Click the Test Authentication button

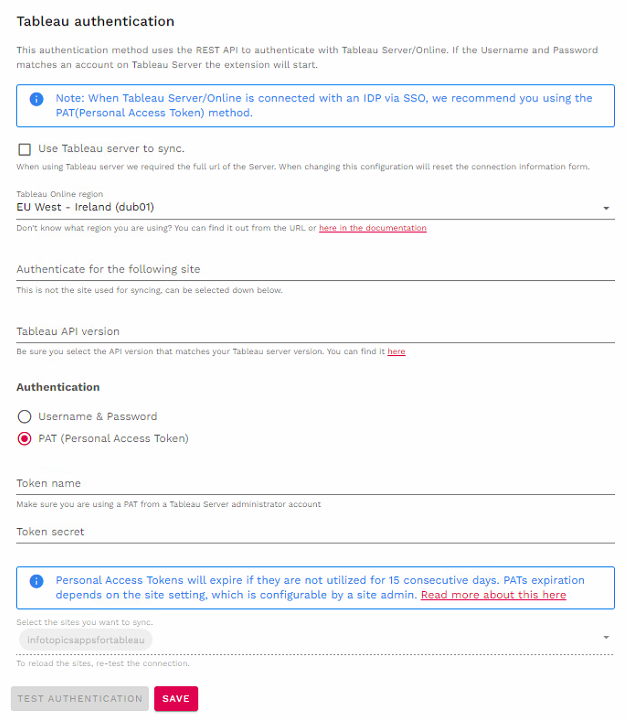tap(80, 698)
